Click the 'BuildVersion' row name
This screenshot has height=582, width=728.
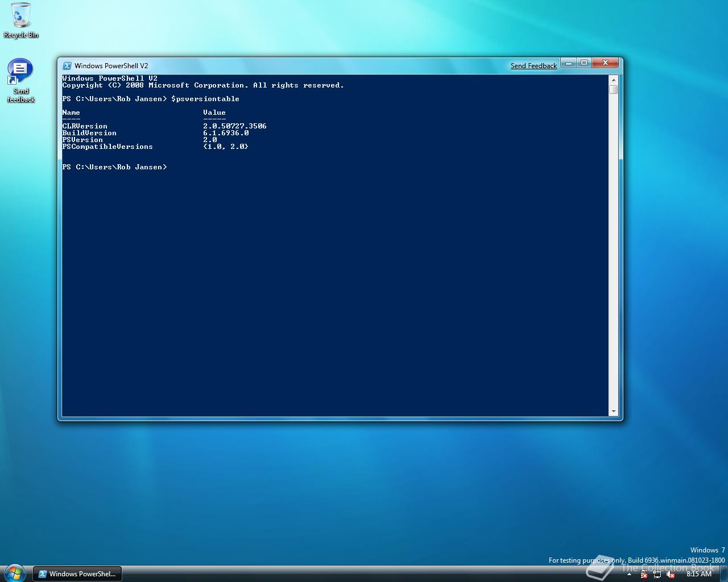coord(89,133)
